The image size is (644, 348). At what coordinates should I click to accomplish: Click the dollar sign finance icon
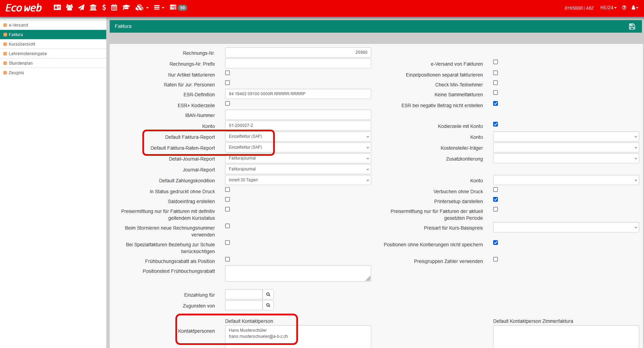(104, 7)
